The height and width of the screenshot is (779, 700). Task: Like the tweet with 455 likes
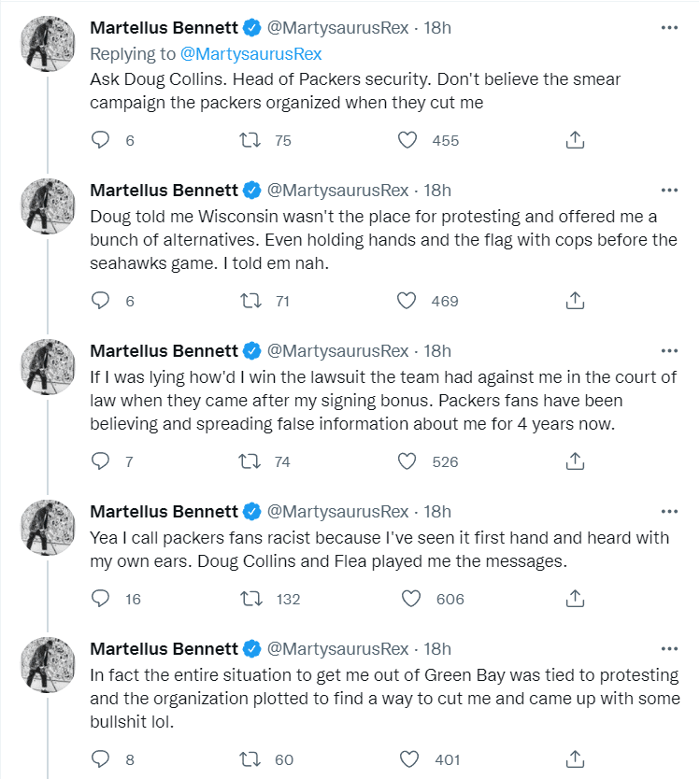click(x=407, y=140)
